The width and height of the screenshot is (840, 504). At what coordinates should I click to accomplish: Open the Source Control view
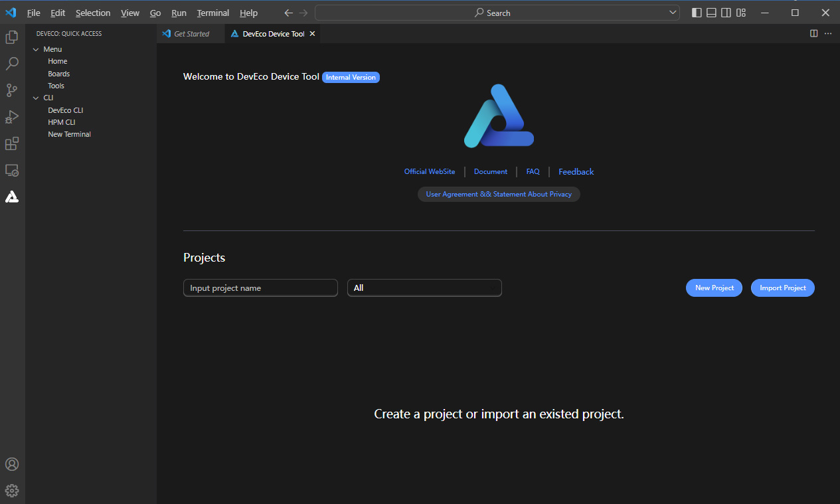(12, 90)
